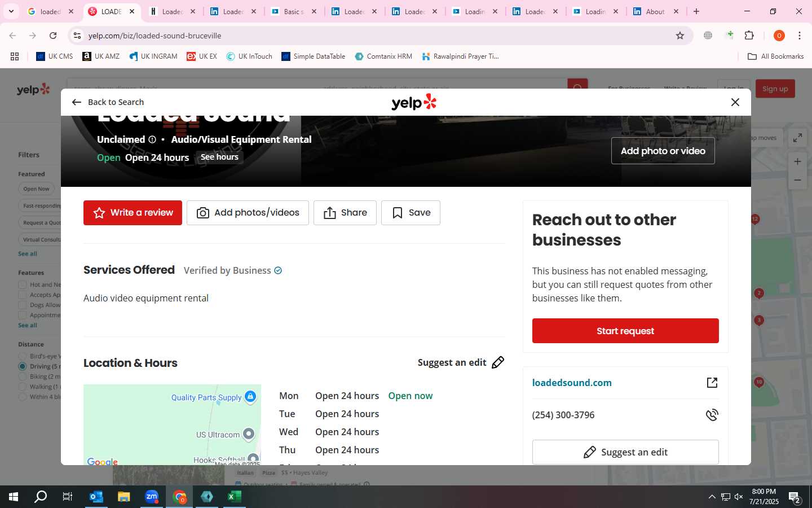Image resolution: width=812 pixels, height=508 pixels.
Task: Open the UK EX bookmark
Action: [x=202, y=56]
